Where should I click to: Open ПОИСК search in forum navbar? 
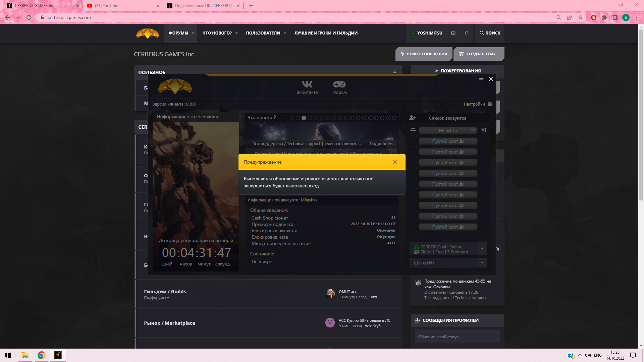pyautogui.click(x=490, y=33)
